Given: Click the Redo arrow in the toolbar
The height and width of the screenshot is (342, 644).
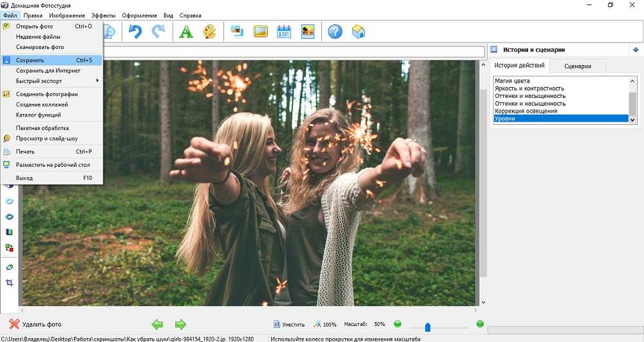Looking at the screenshot, I should 158,32.
